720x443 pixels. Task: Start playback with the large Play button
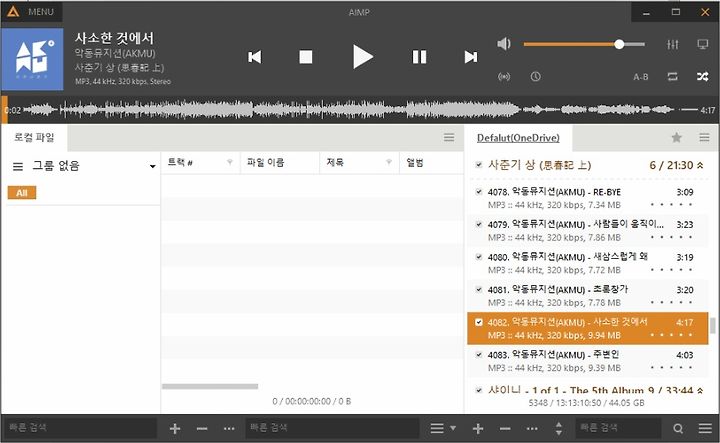[x=363, y=57]
